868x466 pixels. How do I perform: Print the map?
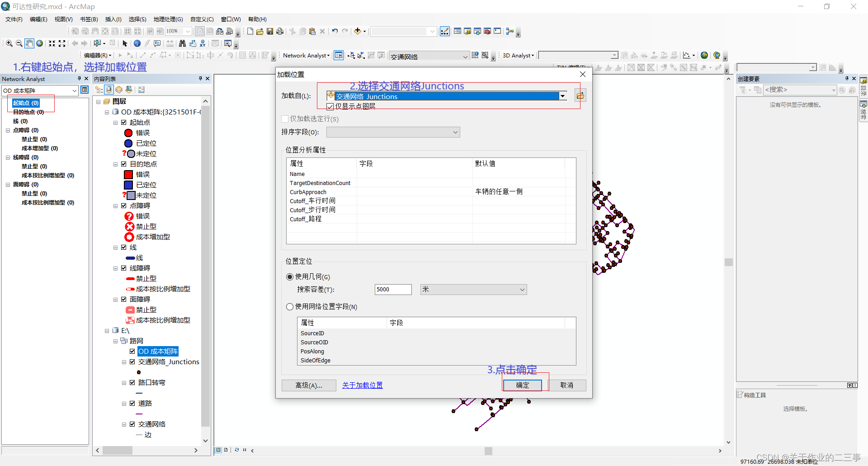coord(280,31)
